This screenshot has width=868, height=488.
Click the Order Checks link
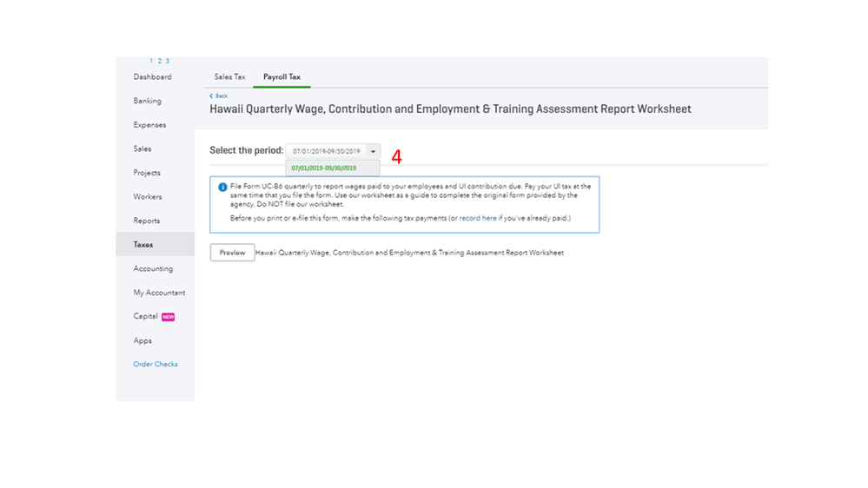156,365
